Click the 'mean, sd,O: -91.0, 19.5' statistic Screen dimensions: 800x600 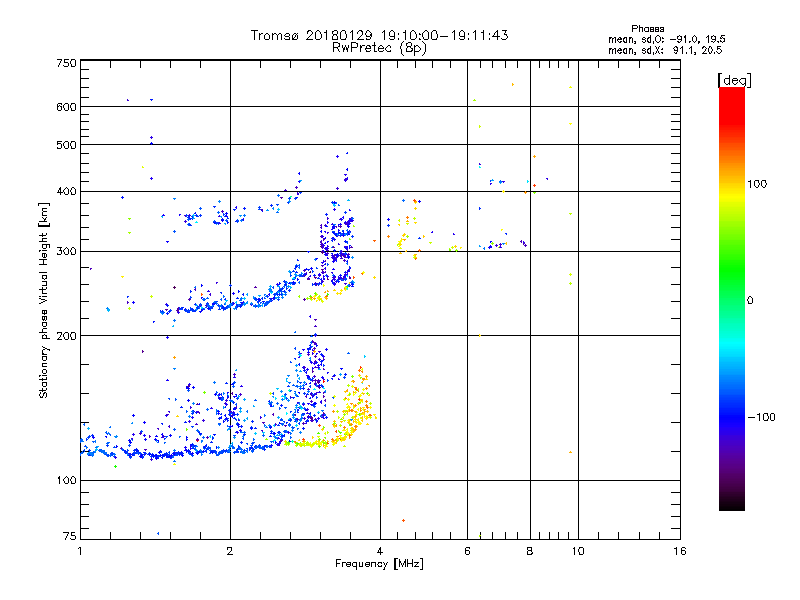(x=667, y=39)
